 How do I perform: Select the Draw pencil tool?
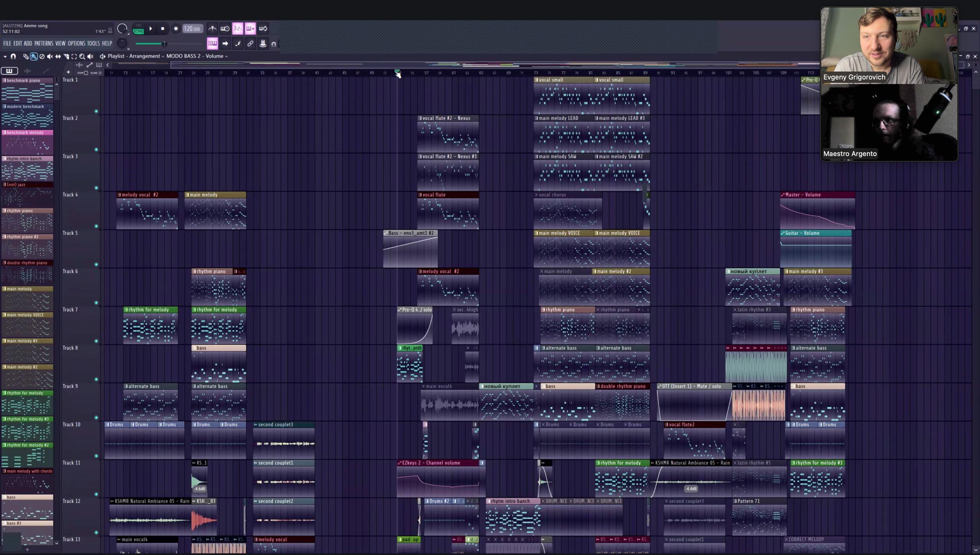click(x=26, y=56)
